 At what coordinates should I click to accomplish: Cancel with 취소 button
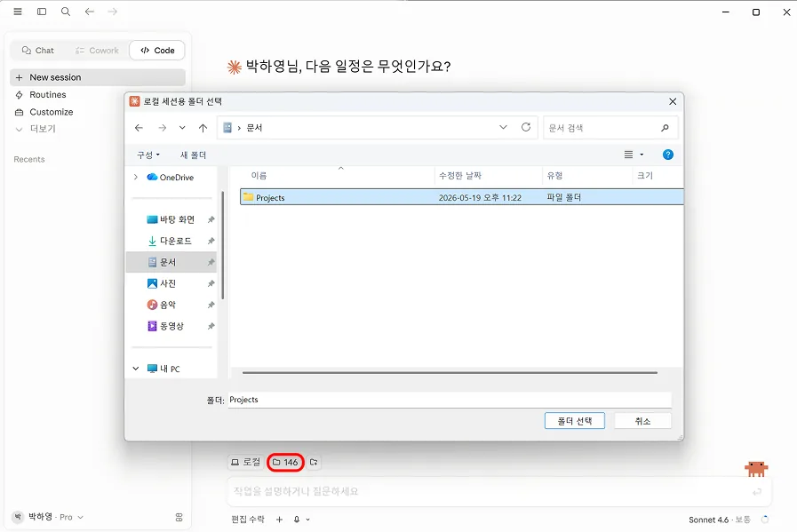point(642,421)
